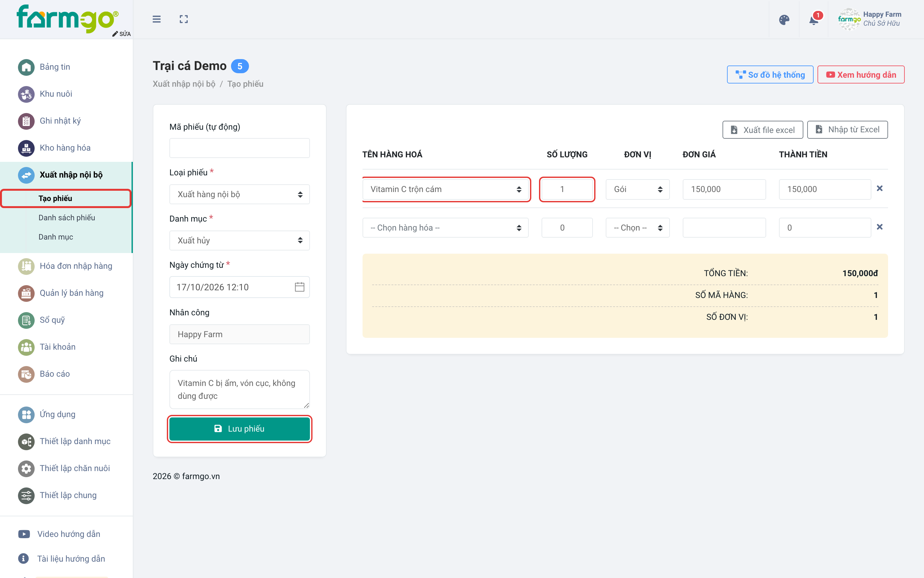Click the Kho hàng hóa warehouse icon
Image resolution: width=924 pixels, height=578 pixels.
(26, 148)
